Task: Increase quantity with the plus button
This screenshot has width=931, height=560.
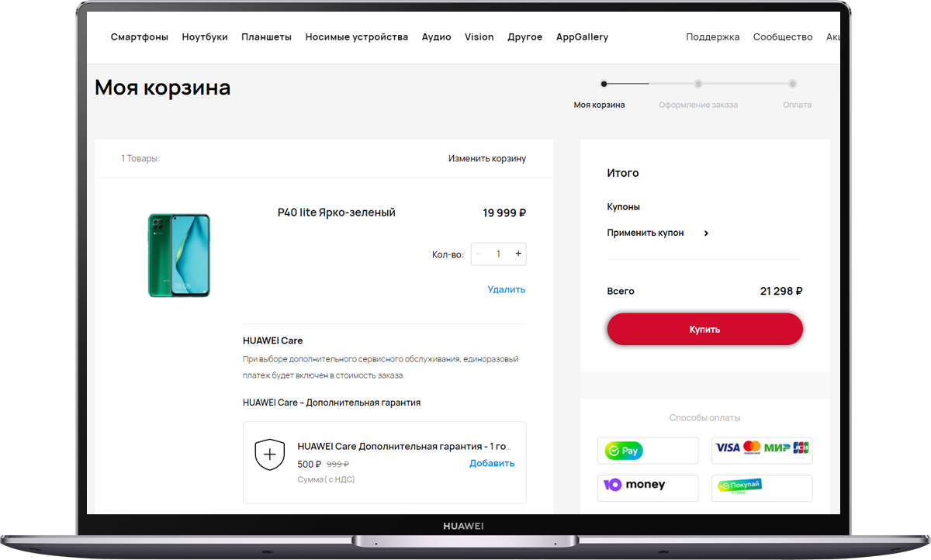Action: (x=518, y=254)
